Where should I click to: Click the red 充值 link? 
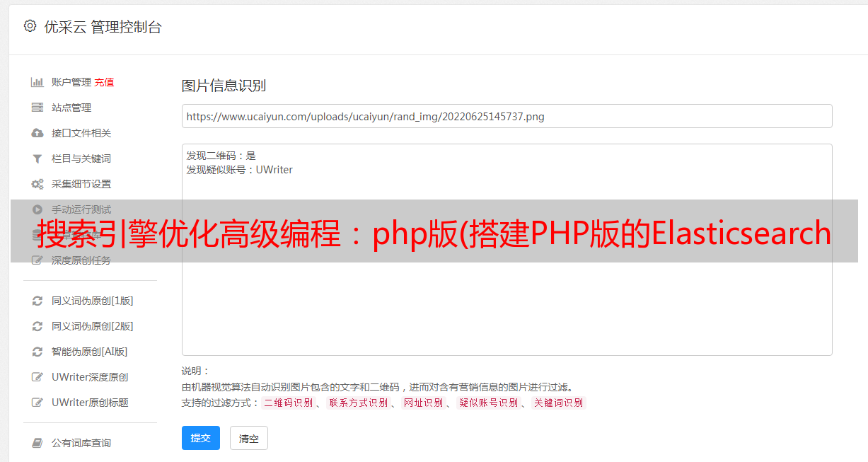[104, 82]
